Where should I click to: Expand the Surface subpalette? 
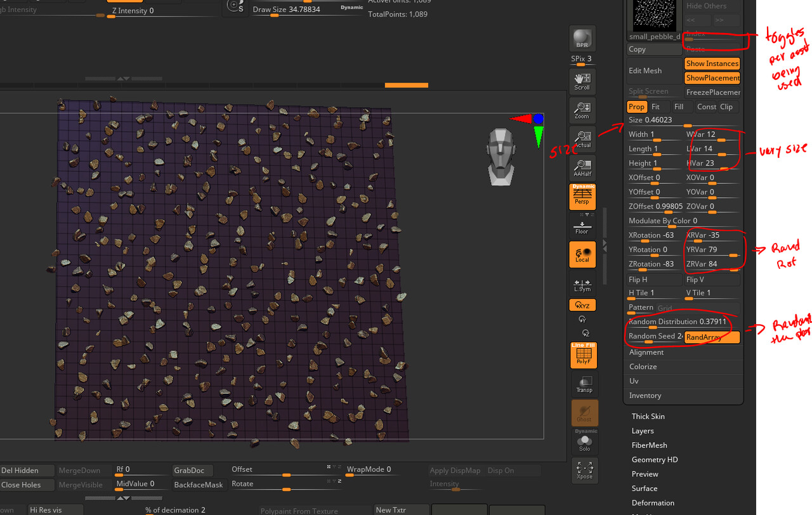(x=645, y=488)
